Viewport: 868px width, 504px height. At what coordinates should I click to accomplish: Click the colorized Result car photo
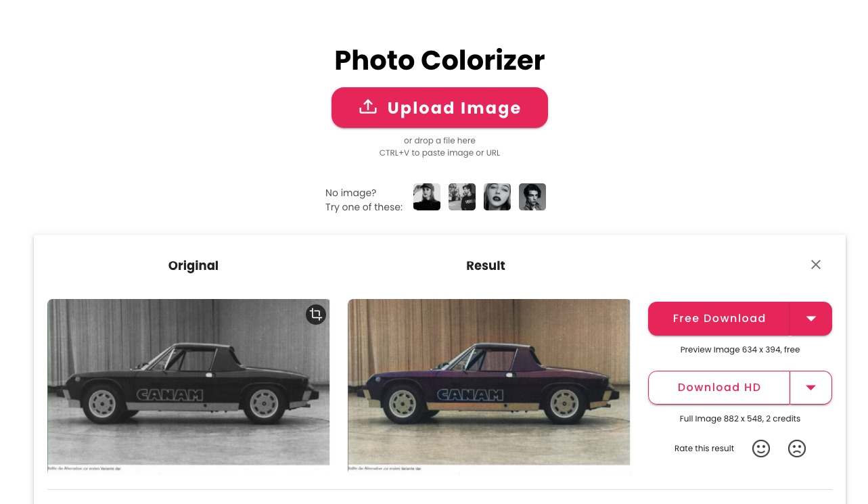pos(488,382)
